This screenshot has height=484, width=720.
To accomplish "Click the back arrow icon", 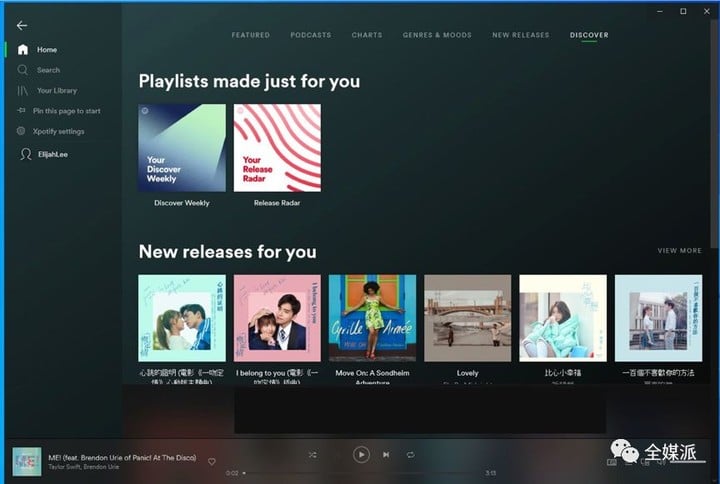I will tap(22, 26).
